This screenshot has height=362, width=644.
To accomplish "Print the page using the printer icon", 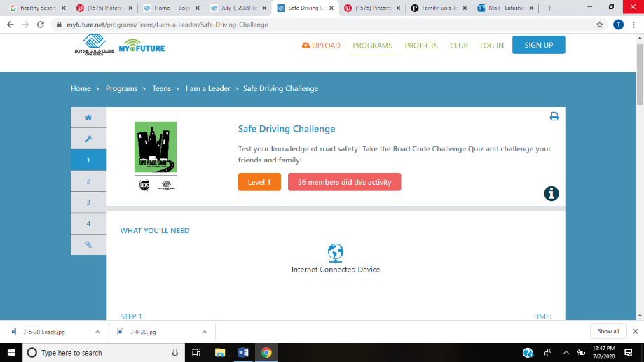I will coord(554,116).
